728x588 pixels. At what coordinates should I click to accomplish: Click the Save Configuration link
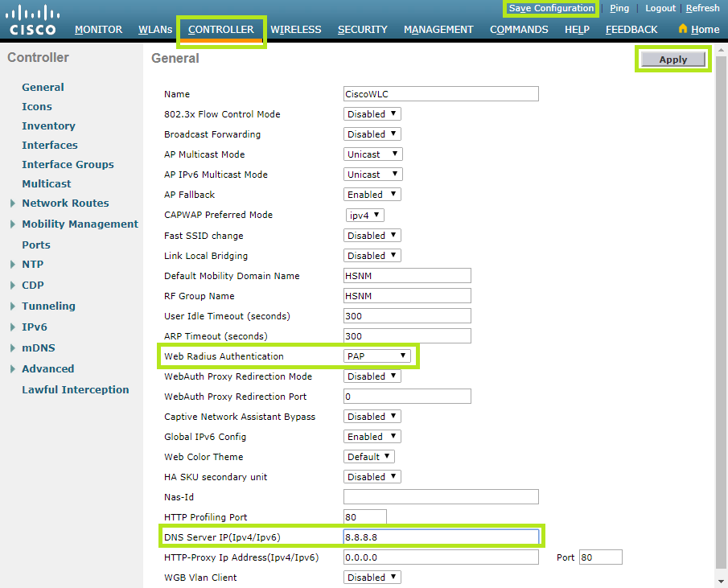(551, 8)
